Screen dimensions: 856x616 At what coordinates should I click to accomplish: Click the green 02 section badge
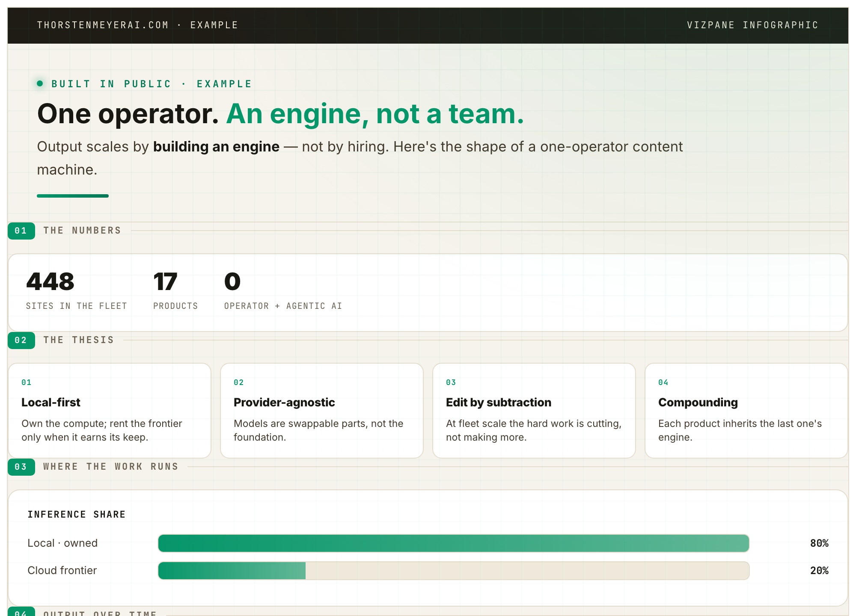coord(21,341)
